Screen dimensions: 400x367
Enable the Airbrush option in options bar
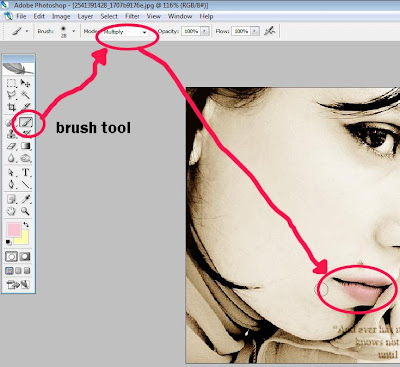pyautogui.click(x=269, y=31)
